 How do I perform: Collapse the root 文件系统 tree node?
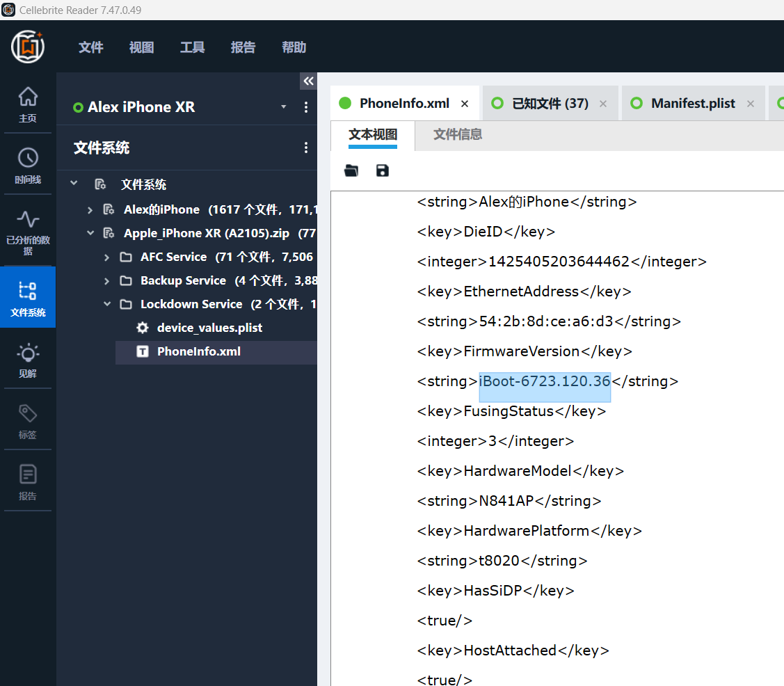click(74, 184)
